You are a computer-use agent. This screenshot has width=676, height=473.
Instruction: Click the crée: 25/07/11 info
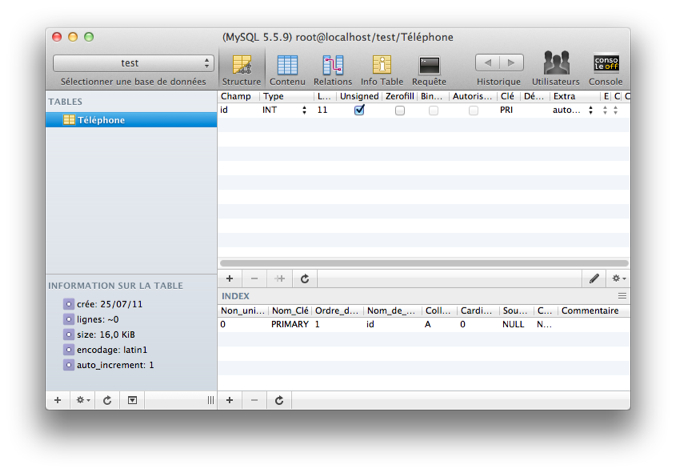tap(110, 304)
